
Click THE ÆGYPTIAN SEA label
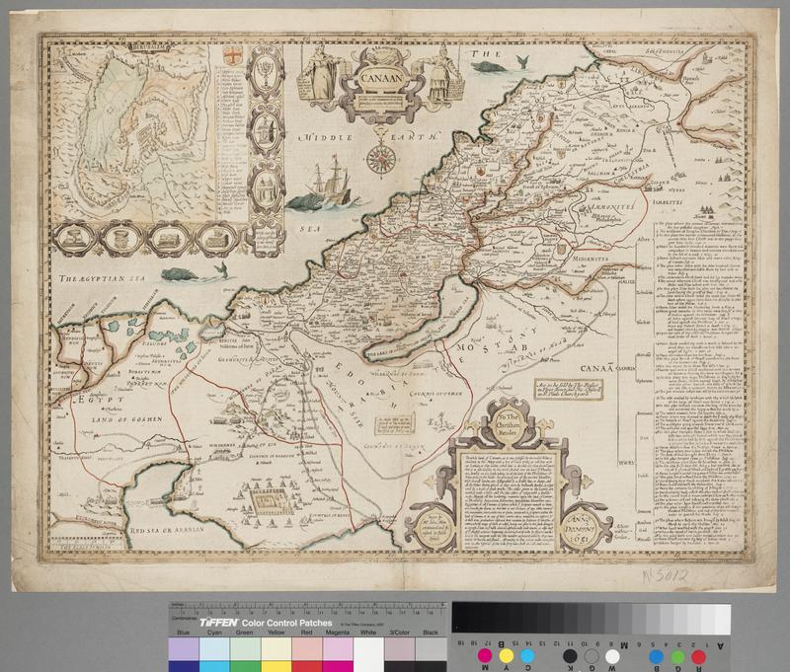pyautogui.click(x=102, y=278)
